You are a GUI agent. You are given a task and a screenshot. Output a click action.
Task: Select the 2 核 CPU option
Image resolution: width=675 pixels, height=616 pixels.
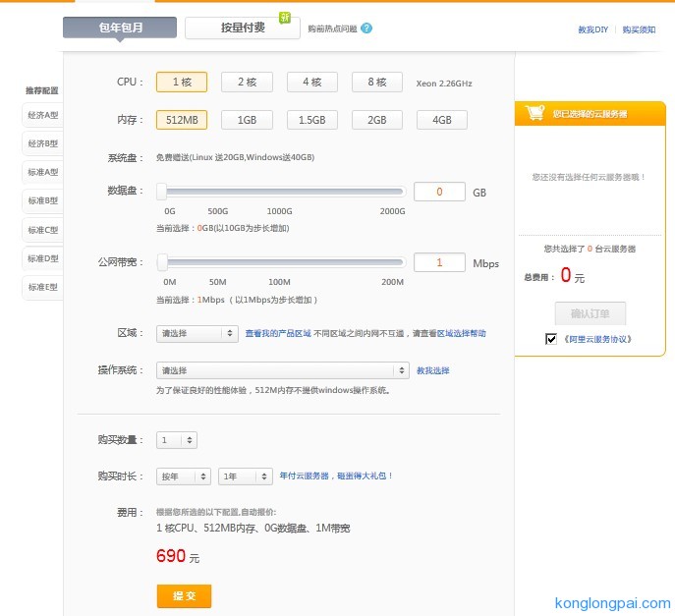click(x=247, y=82)
